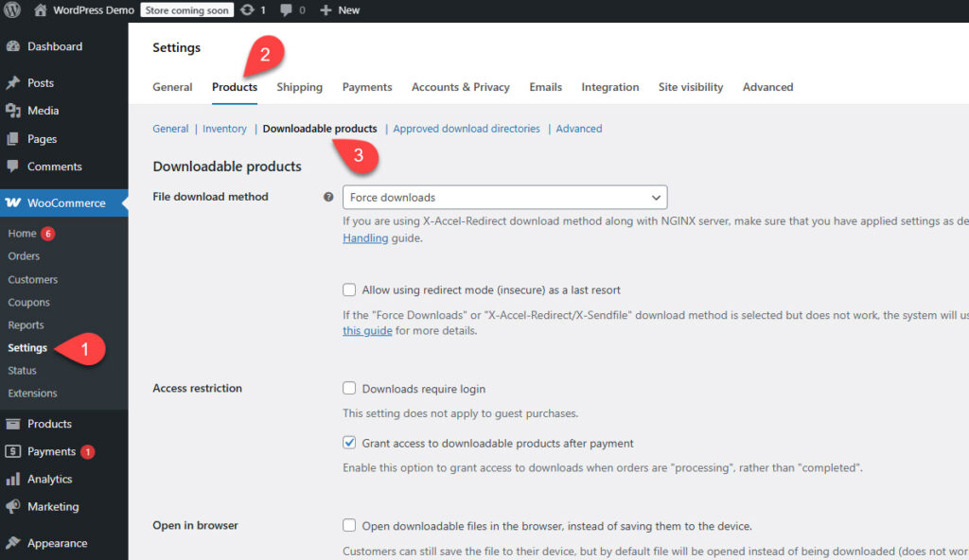Open WooCommerce Status submenu
Screen dimensions: 969x560
pyautogui.click(x=23, y=370)
